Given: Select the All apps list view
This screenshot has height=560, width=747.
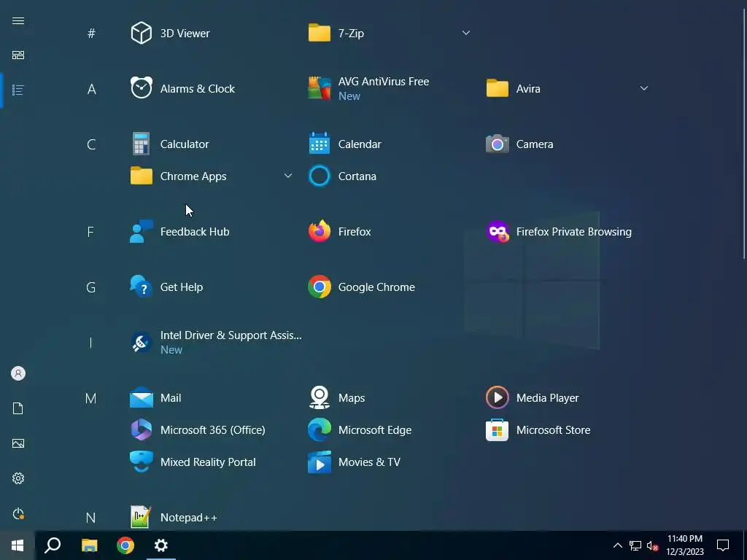Looking at the screenshot, I should [x=18, y=90].
